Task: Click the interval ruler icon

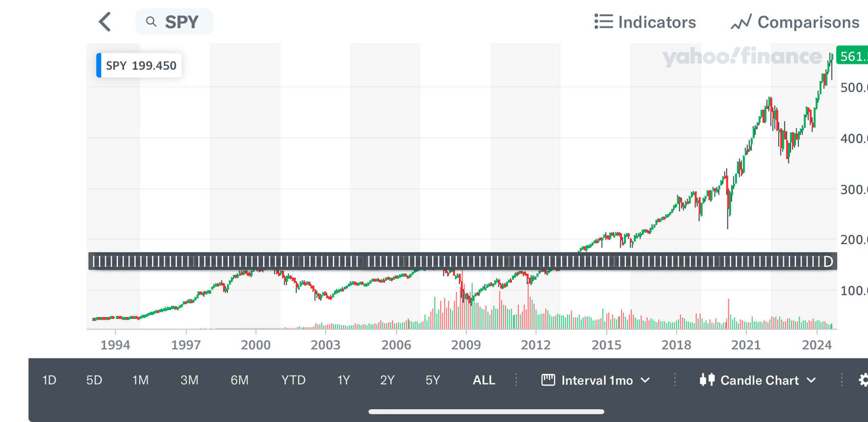Action: click(548, 380)
